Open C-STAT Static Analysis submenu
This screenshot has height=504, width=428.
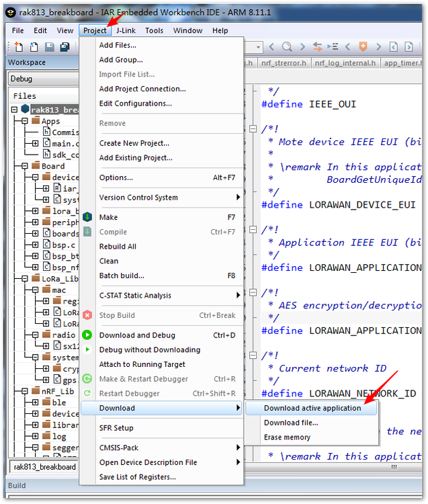point(161,296)
